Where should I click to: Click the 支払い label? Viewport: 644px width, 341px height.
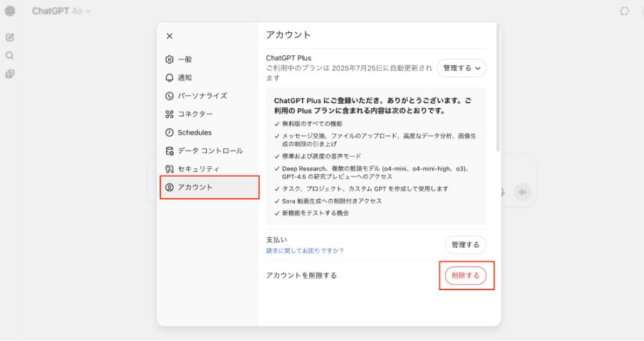coord(276,239)
